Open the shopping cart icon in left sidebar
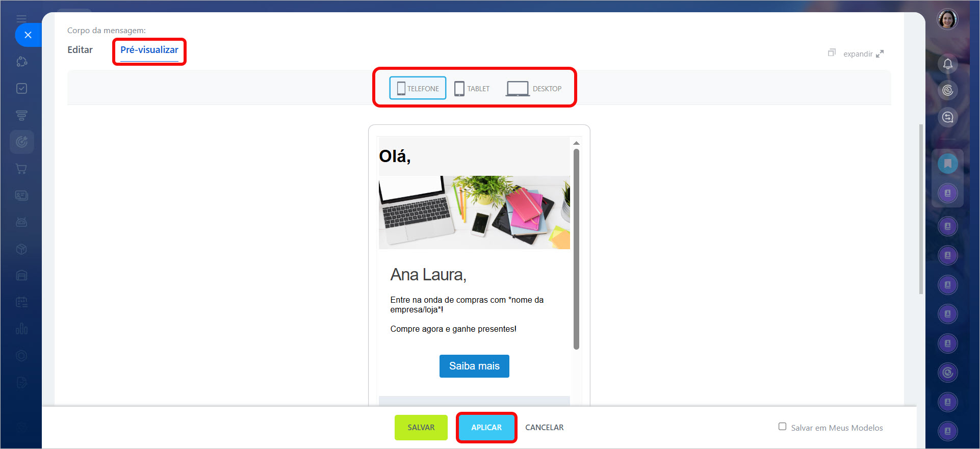980x449 pixels. (21, 169)
